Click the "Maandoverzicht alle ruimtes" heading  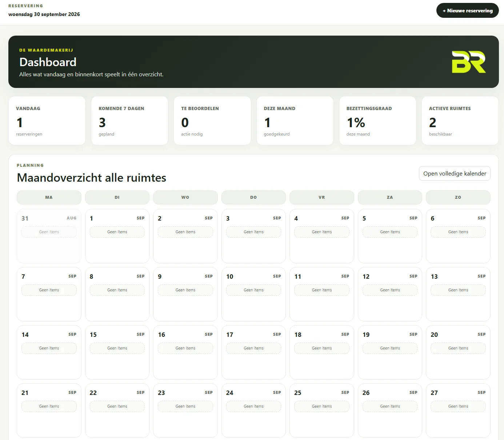[91, 178]
